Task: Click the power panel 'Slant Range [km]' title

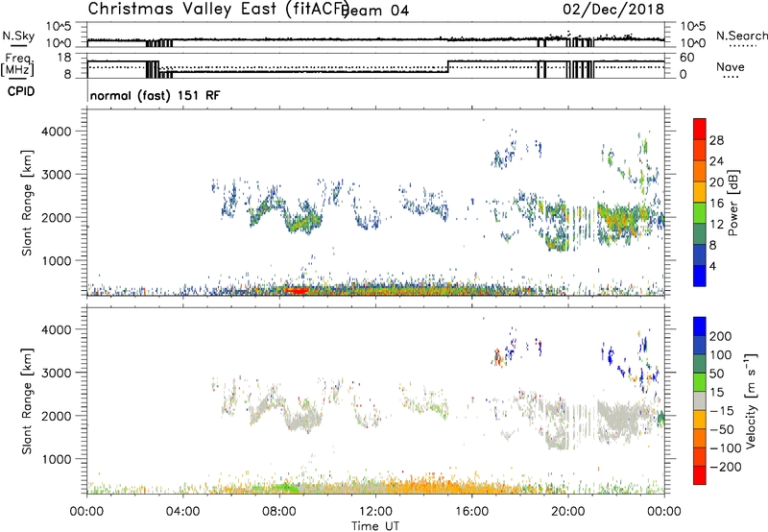Action: click(27, 203)
